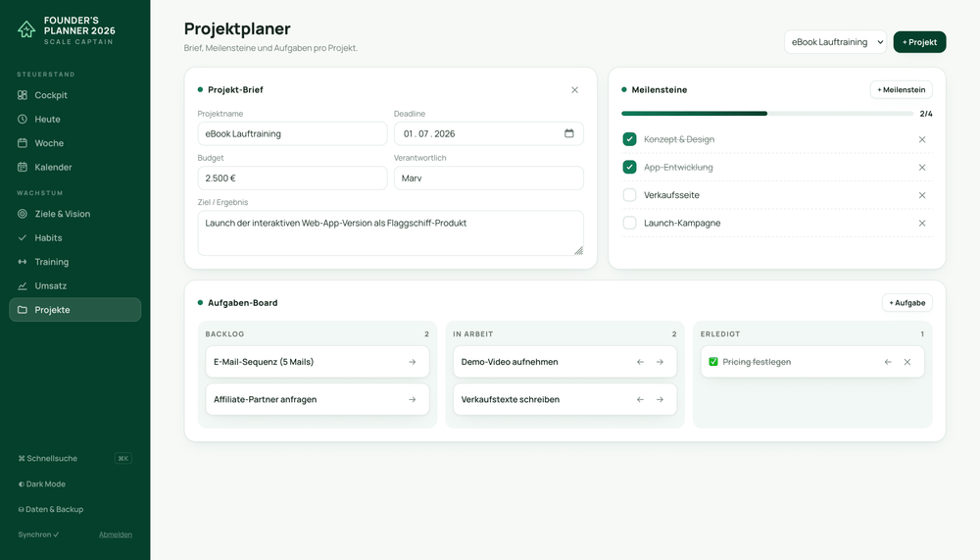Check the Verkaufsseite milestone
This screenshot has height=560, width=980.
[629, 194]
